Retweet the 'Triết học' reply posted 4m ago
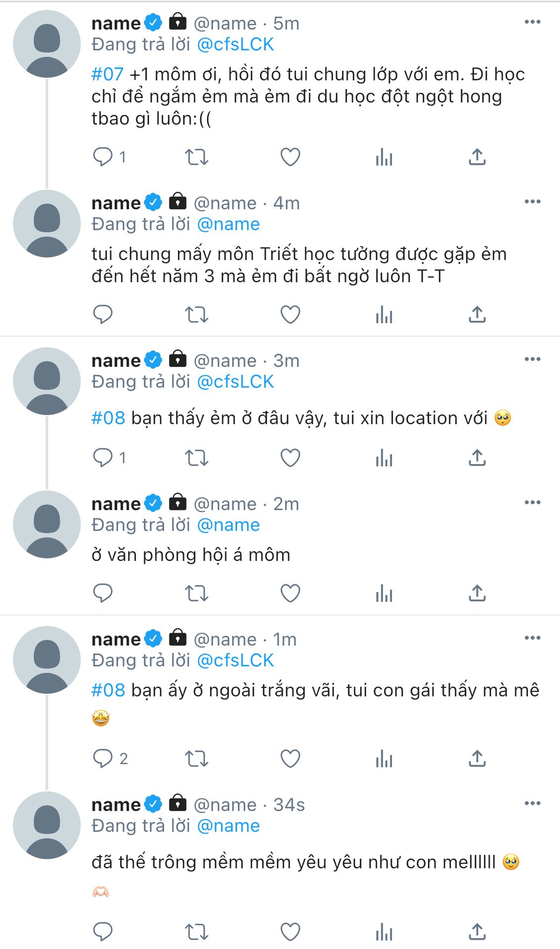Viewport: 560px width, 949px height. (x=197, y=314)
